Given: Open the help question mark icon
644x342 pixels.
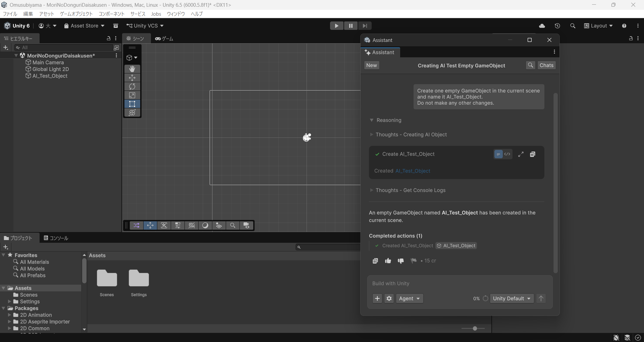Looking at the screenshot, I should [x=624, y=26].
